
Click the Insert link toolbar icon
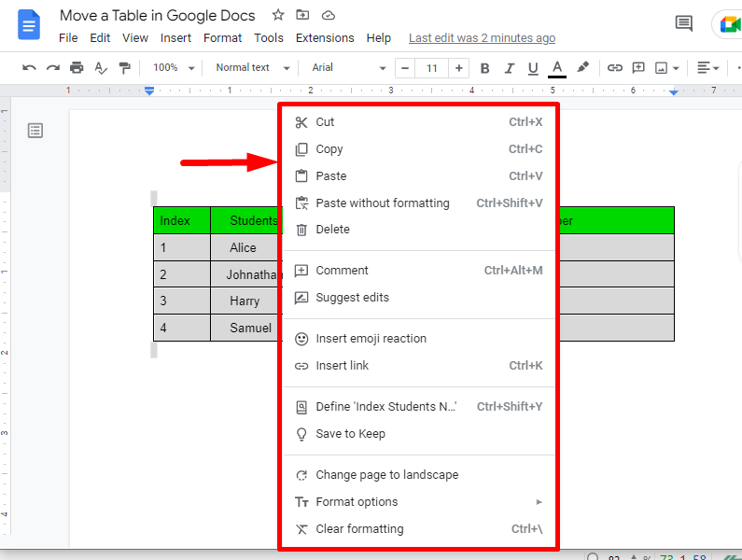[x=615, y=68]
